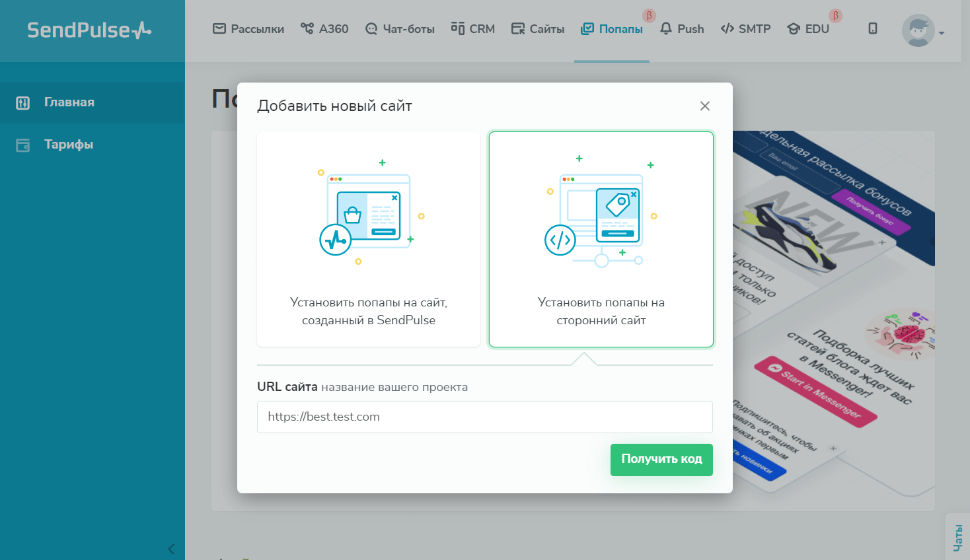Click the Чат-боты chat bubble icon
The image size is (970, 560).
click(x=371, y=29)
